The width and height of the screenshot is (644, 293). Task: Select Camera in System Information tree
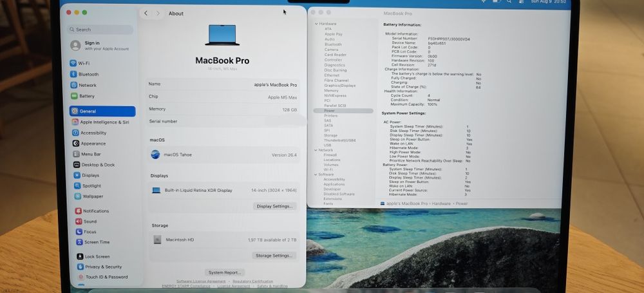[x=331, y=50]
